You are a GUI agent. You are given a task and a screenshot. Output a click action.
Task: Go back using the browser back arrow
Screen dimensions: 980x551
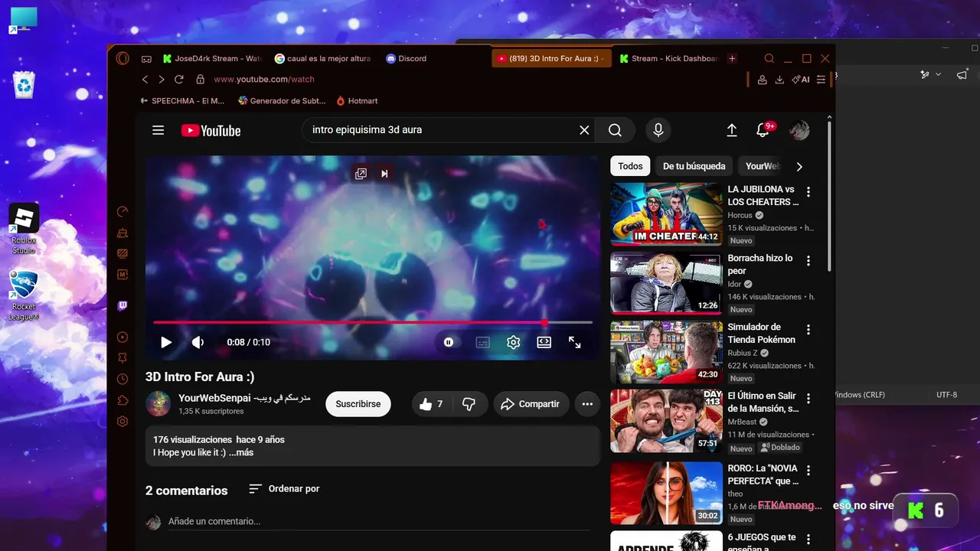click(145, 80)
